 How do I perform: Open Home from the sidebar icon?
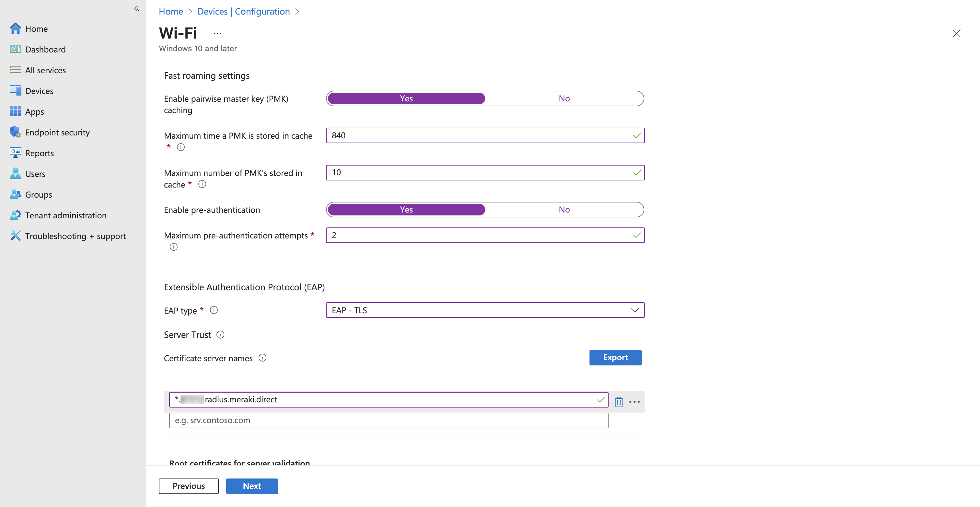[x=15, y=29]
